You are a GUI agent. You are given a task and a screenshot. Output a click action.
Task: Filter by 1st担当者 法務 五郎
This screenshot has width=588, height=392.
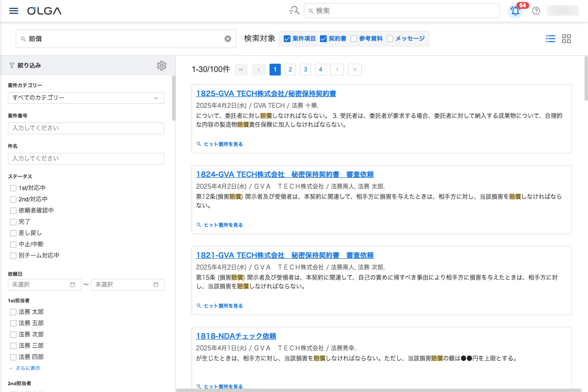pyautogui.click(x=13, y=323)
